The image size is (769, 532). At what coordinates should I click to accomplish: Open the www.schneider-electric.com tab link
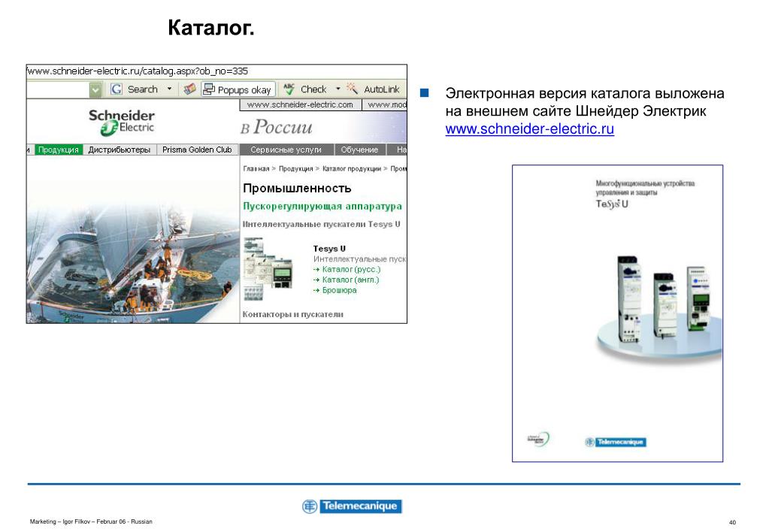pos(300,104)
